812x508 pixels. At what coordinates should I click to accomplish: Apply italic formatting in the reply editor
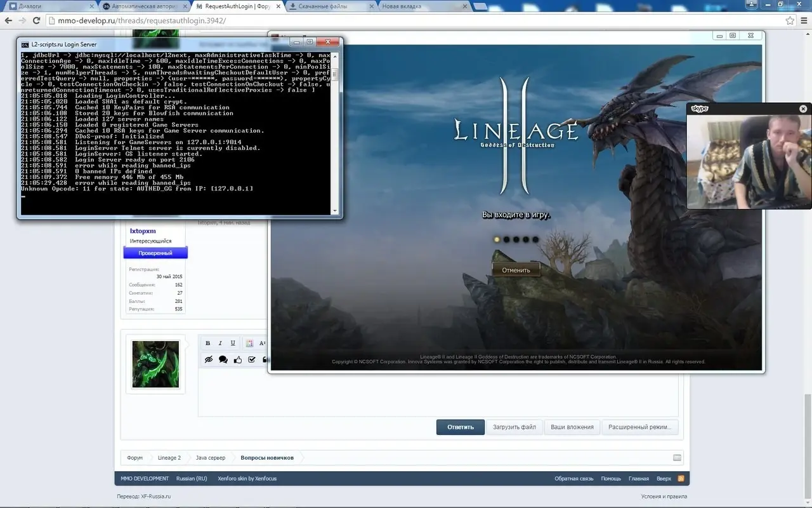click(x=220, y=343)
